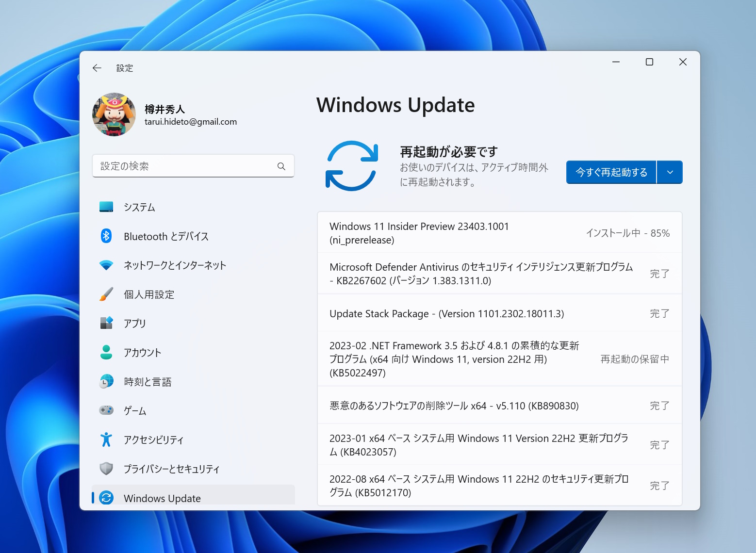Open 個人用設定 using the paintbrush icon
The image size is (756, 553).
pos(106,294)
